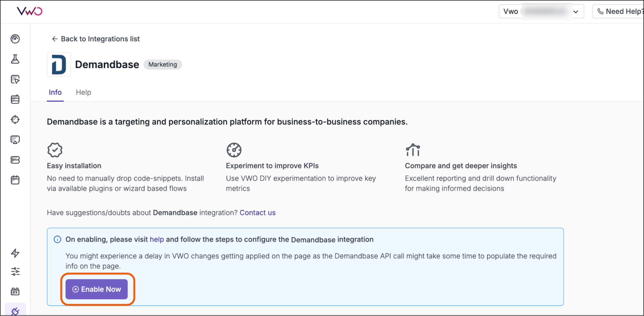Open the cursor selection icon in sidebar
This screenshot has width=644, height=316.
tap(15, 79)
